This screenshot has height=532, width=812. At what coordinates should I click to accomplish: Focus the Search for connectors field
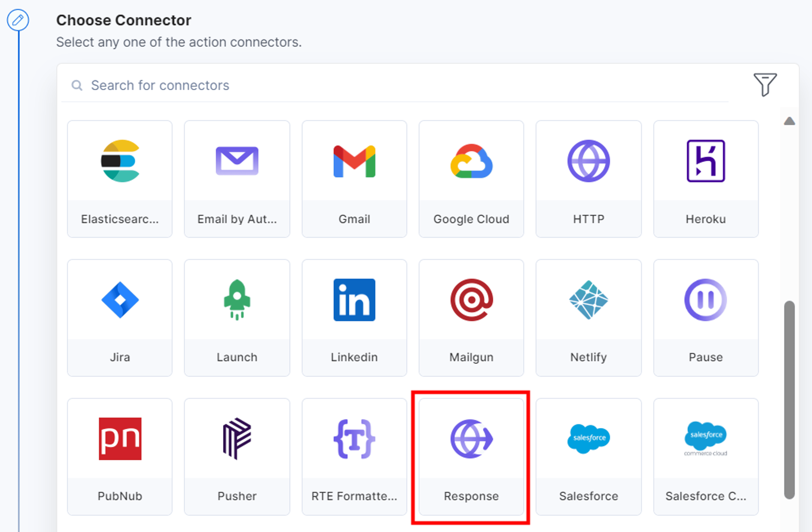tap(395, 85)
